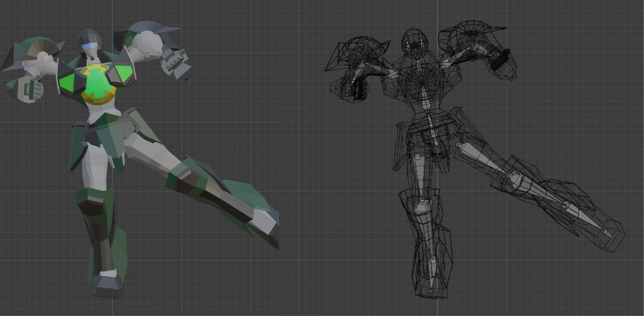Select the thigh bone of wireframe kicking leg
The width and height of the screenshot is (644, 316).
[482, 160]
